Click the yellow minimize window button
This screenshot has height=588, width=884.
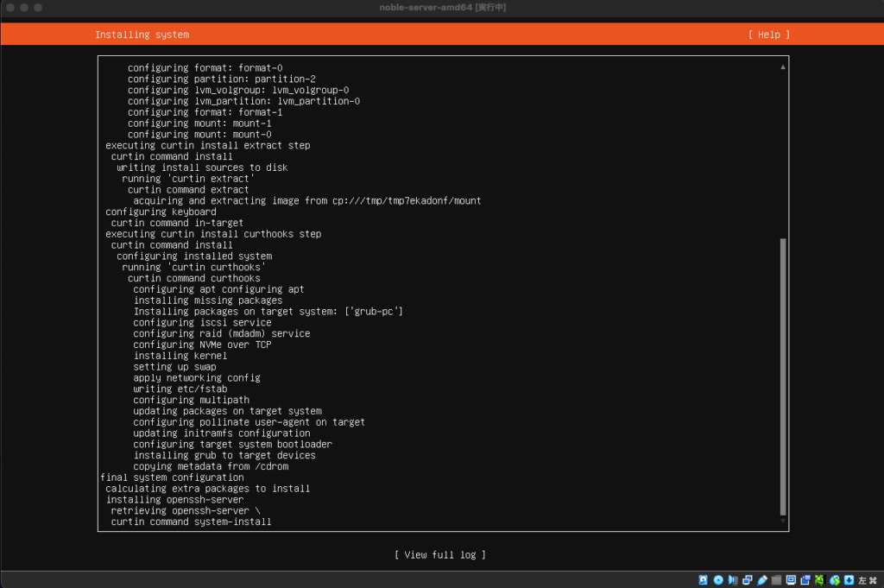click(x=23, y=7)
